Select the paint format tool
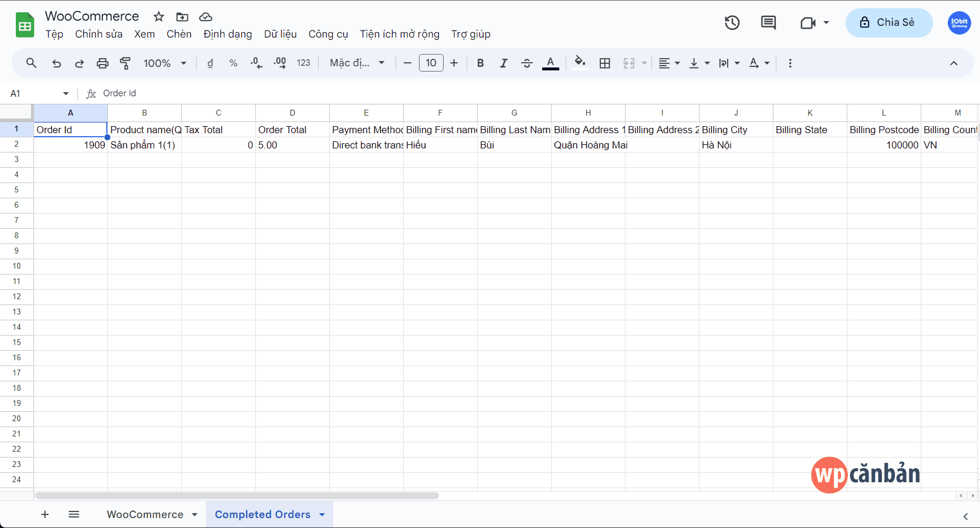Viewport: 980px width, 528px height. click(x=125, y=63)
